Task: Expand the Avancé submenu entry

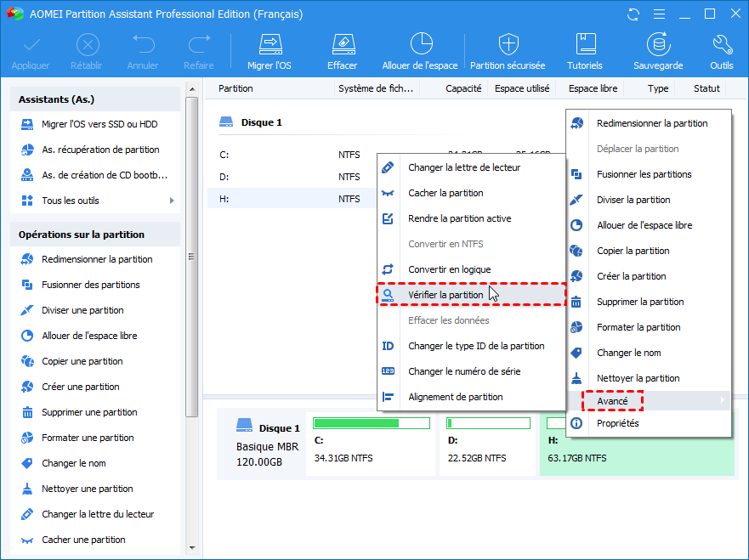Action: coord(649,401)
